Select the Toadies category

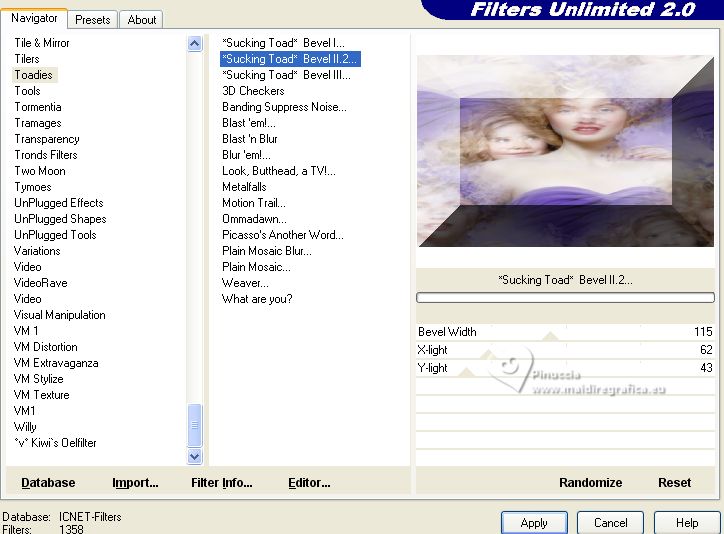pyautogui.click(x=34, y=75)
